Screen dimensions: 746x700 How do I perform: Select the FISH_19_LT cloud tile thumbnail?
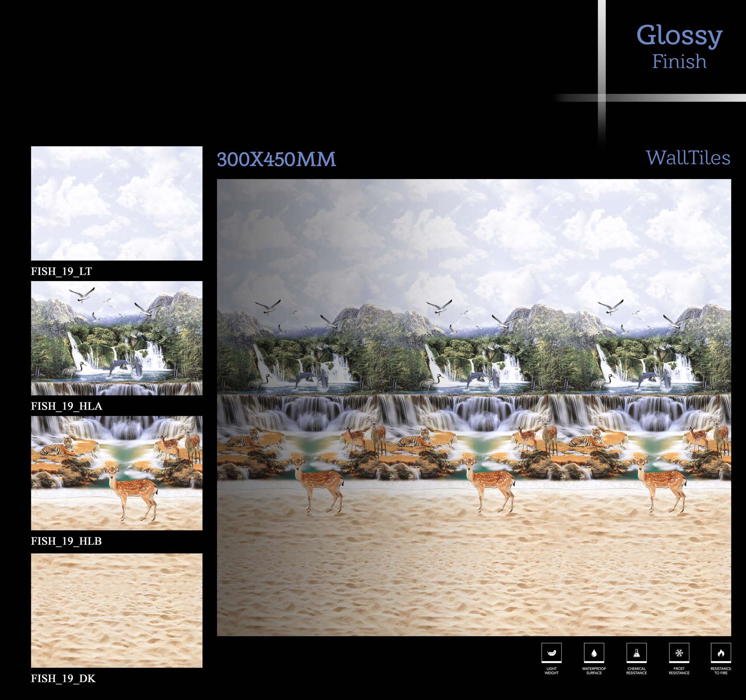117,203
